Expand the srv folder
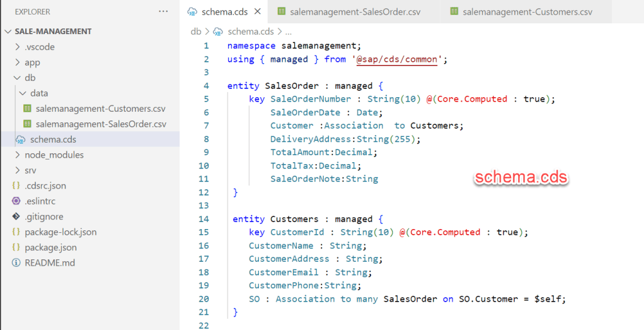Viewport: 644px width, 330px height. (18, 170)
